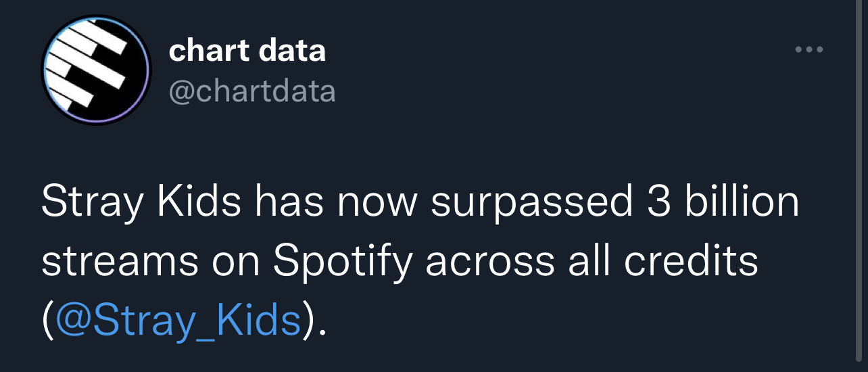Click the word "data" in display name
This screenshot has height=372, width=868.
292,51
